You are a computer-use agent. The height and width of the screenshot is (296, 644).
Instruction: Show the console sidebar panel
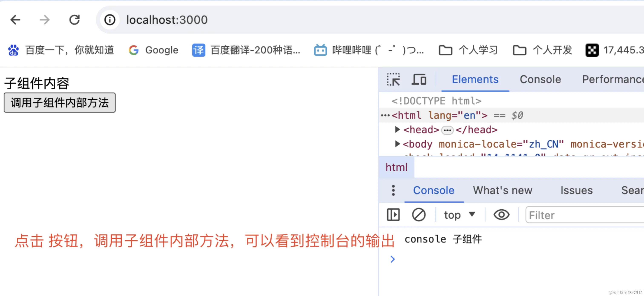[393, 215]
